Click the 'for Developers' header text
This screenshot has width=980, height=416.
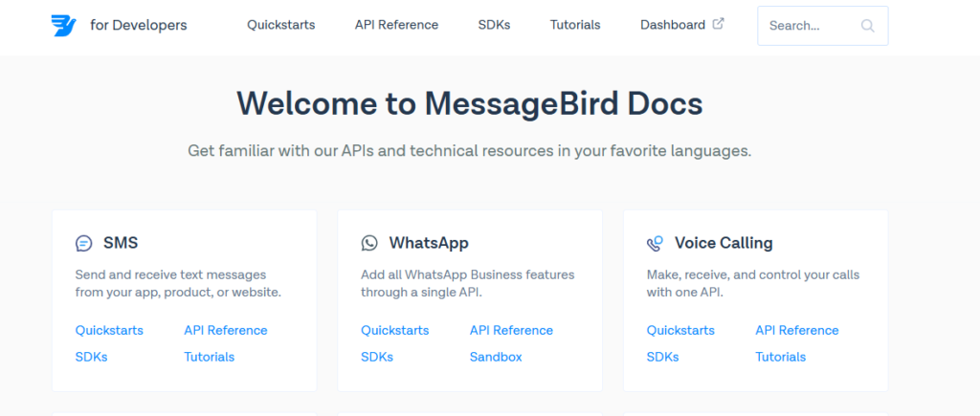pos(139,25)
